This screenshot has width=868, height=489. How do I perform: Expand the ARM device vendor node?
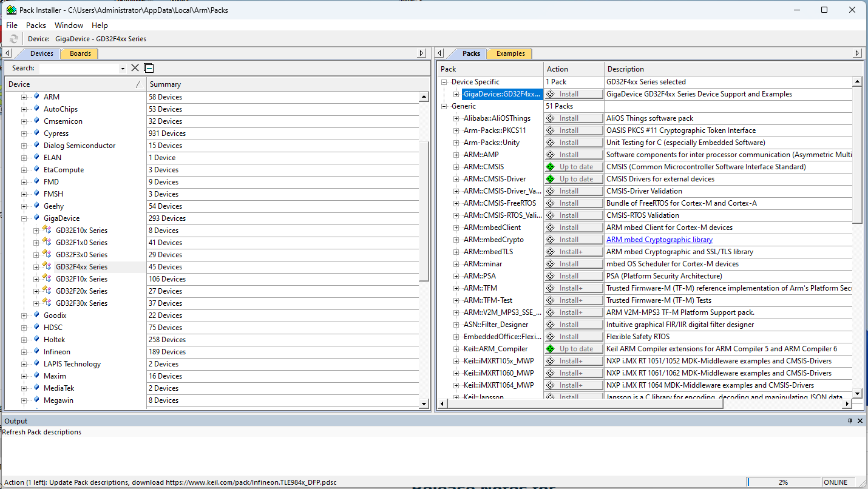(24, 97)
